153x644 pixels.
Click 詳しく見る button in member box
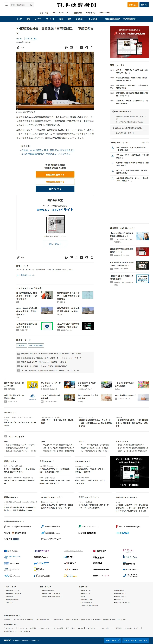(x=55, y=244)
